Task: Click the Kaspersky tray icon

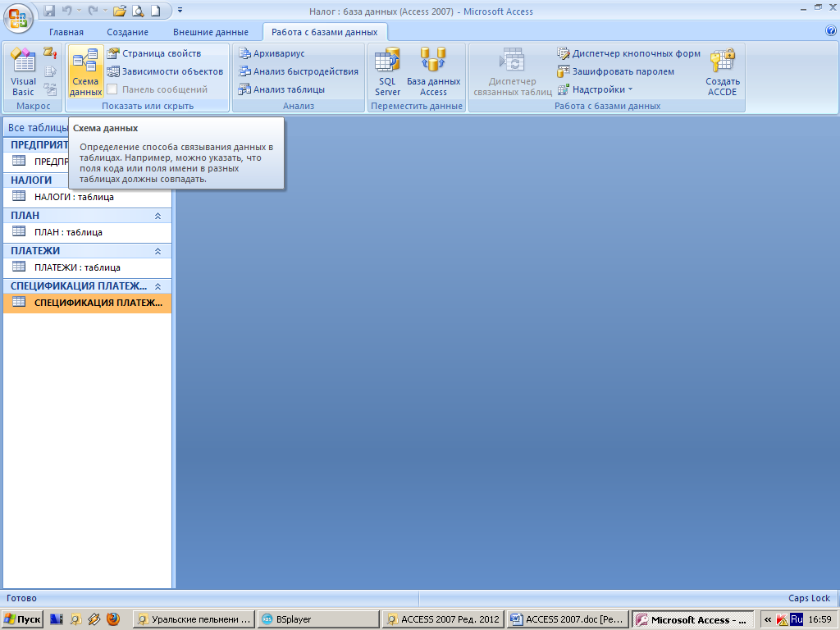Action: tap(782, 620)
